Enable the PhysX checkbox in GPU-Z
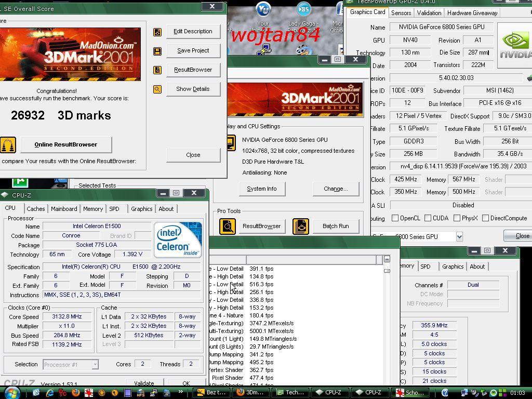This screenshot has height=399, width=532. pyautogui.click(x=457, y=218)
